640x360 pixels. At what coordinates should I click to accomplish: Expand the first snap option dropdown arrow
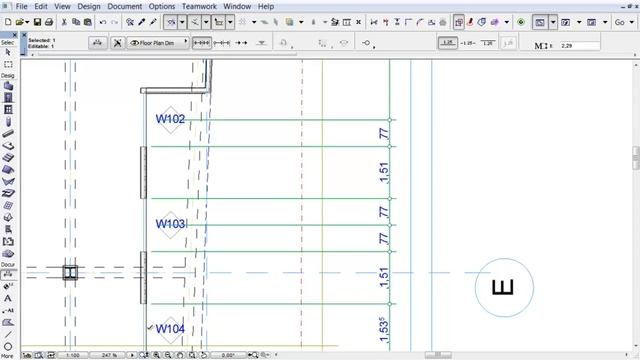tap(182, 22)
